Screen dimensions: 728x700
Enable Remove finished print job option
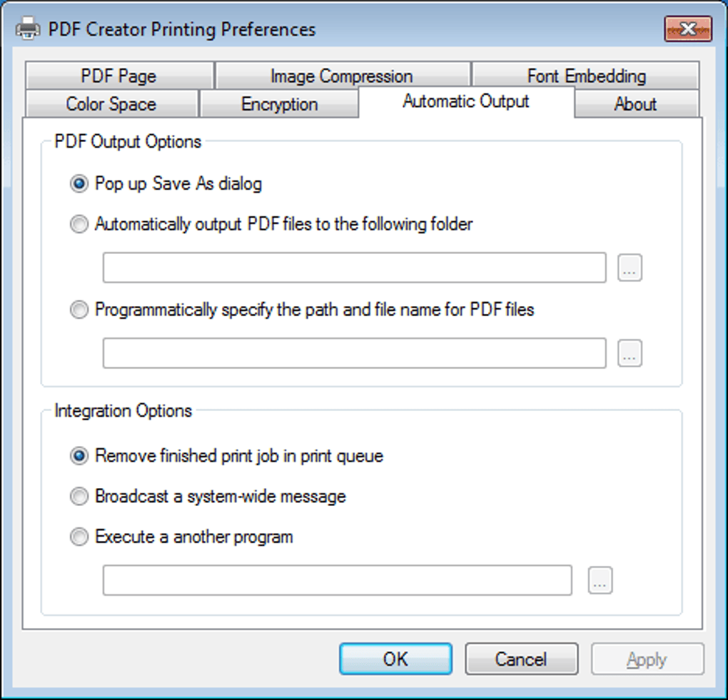click(79, 456)
